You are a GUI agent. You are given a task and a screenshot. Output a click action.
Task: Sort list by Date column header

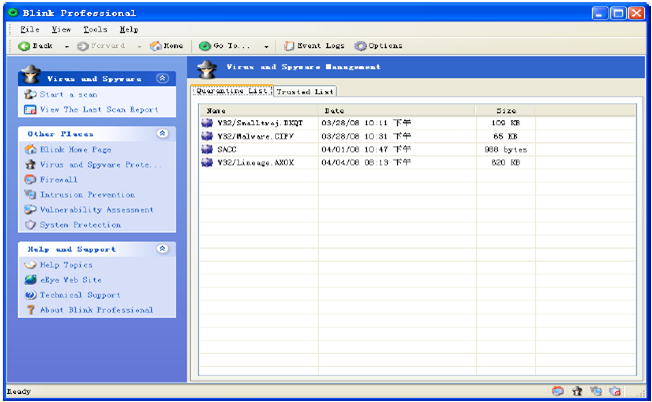coord(397,111)
